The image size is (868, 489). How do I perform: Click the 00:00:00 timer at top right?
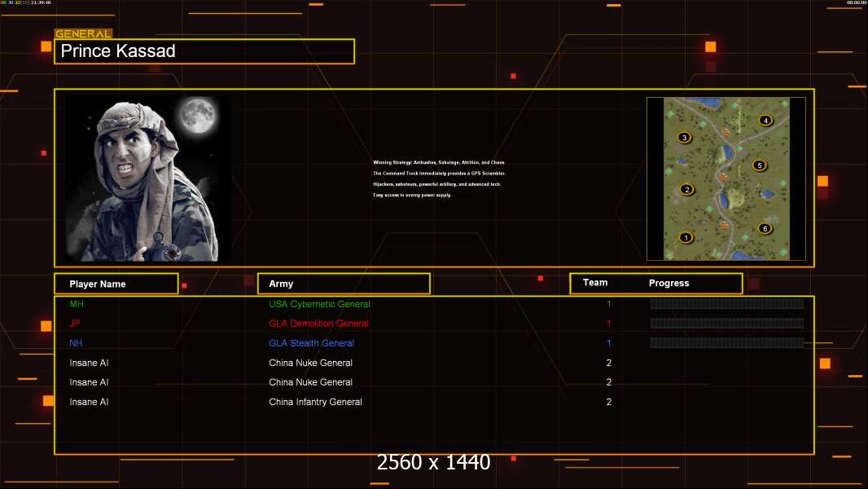856,2
